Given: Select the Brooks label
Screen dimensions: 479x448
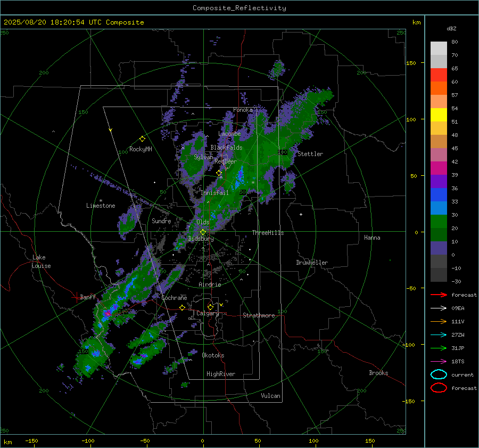Looking at the screenshot, I should (x=378, y=373).
